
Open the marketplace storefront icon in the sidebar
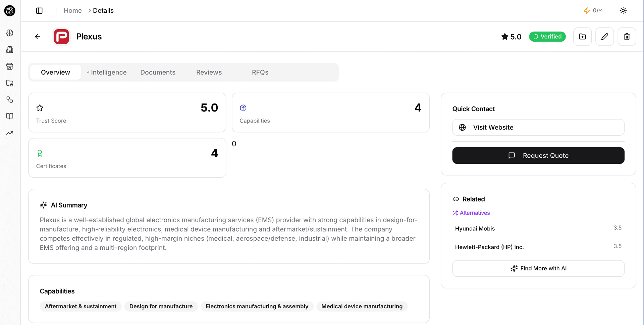coord(10,66)
